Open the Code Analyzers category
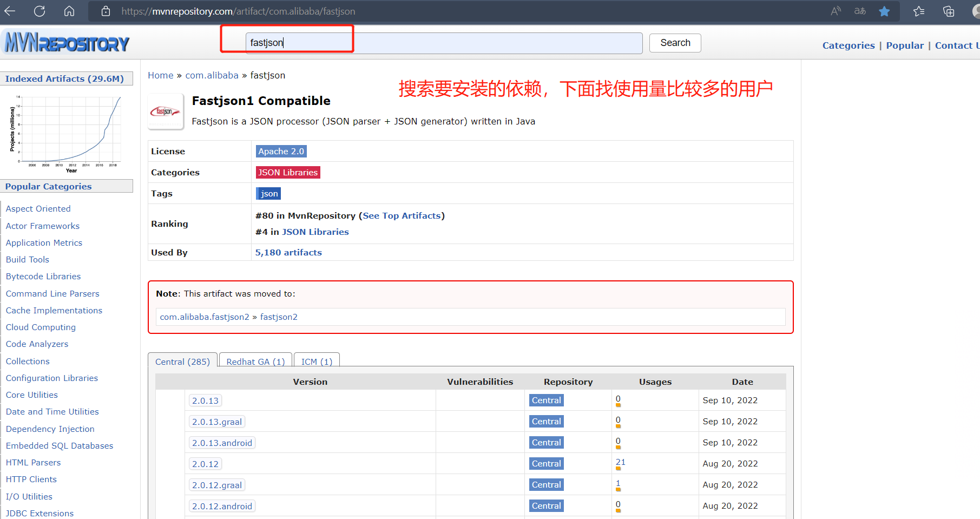The image size is (980, 519). 37,344
